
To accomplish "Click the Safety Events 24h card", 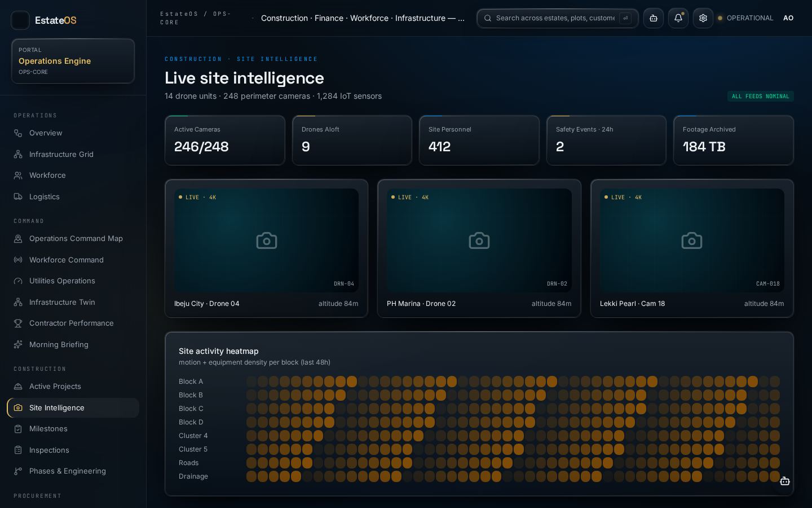I will 606,141.
